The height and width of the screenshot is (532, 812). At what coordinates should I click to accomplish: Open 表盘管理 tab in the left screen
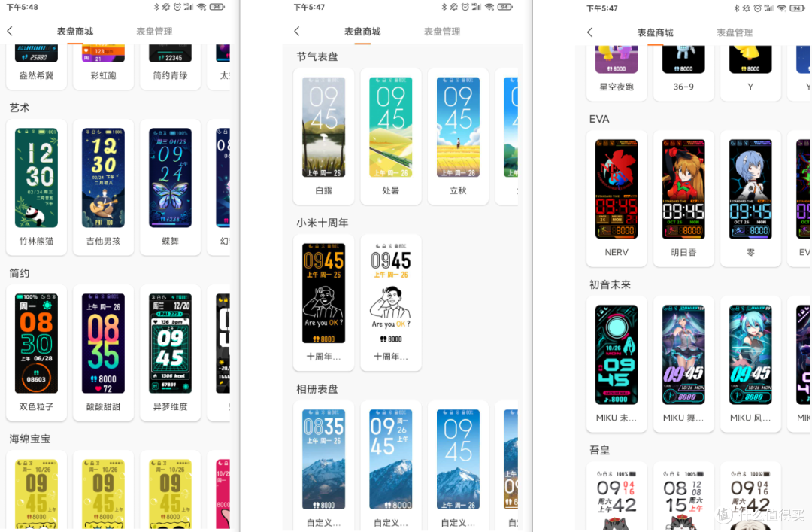click(154, 31)
